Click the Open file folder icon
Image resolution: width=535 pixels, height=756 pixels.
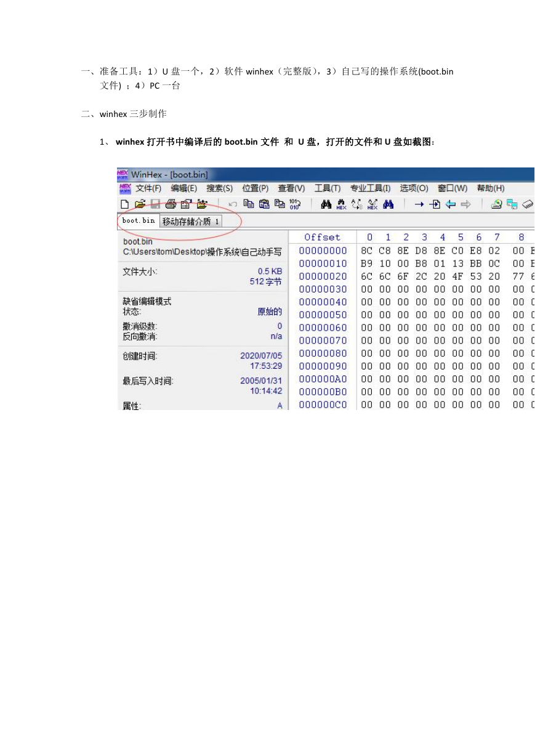click(140, 204)
